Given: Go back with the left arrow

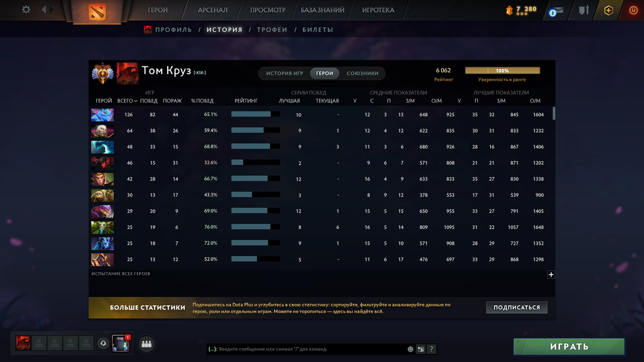Looking at the screenshot, I should tap(44, 10).
